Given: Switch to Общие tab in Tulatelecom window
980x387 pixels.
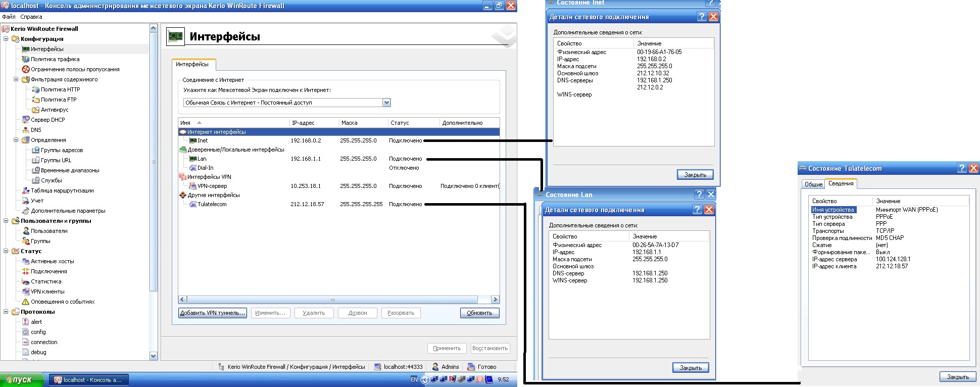Looking at the screenshot, I should (x=813, y=184).
